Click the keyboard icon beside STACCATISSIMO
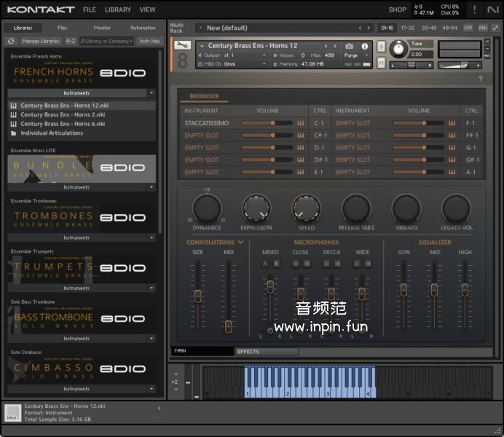 click(x=300, y=123)
